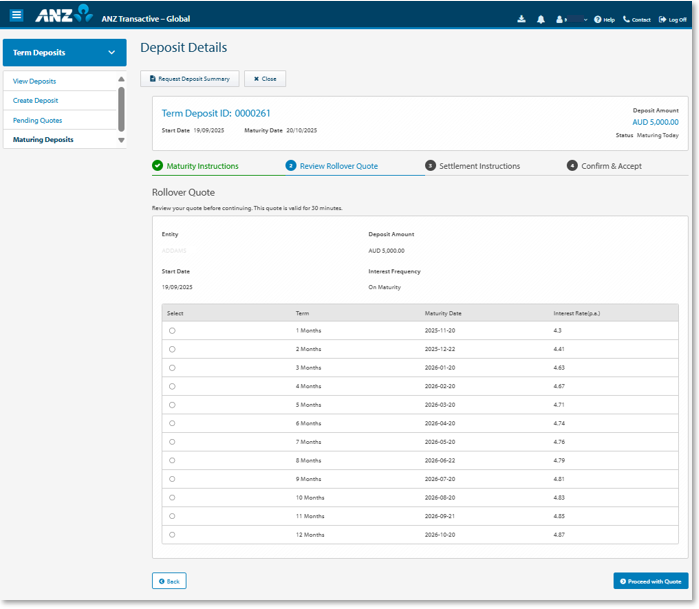The height and width of the screenshot is (609, 699).
Task: Click the sidebar menu scrollbar
Action: coord(122,108)
